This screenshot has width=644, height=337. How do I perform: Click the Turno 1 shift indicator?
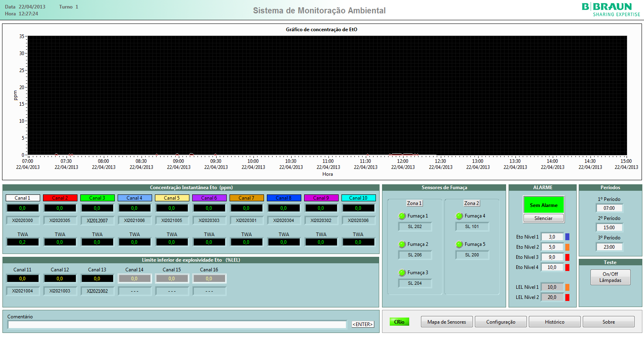coord(69,7)
